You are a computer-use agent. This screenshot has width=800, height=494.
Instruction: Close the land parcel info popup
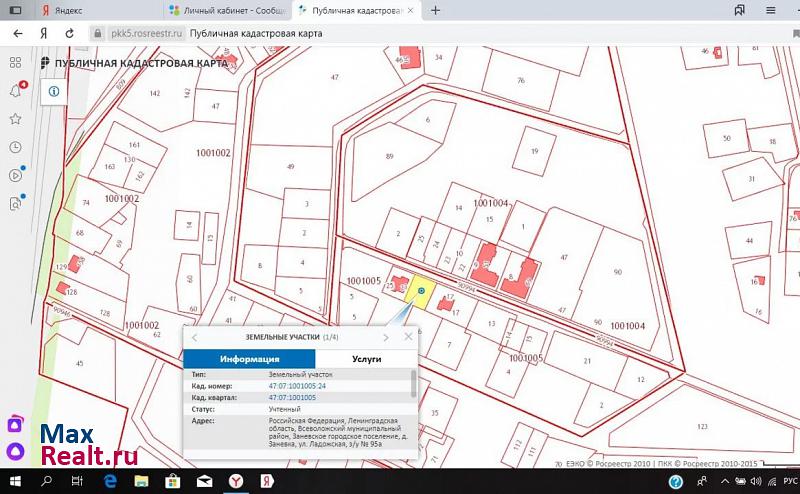408,337
